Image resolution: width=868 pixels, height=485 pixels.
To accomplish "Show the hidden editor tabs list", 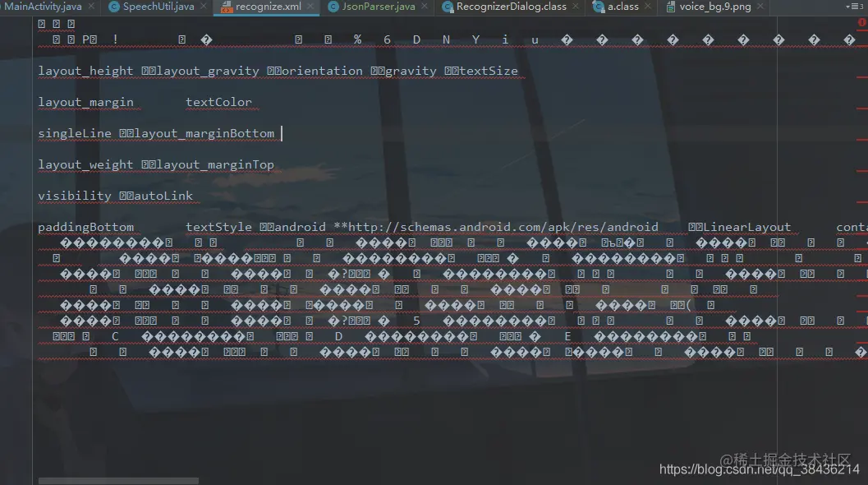I will [x=853, y=7].
